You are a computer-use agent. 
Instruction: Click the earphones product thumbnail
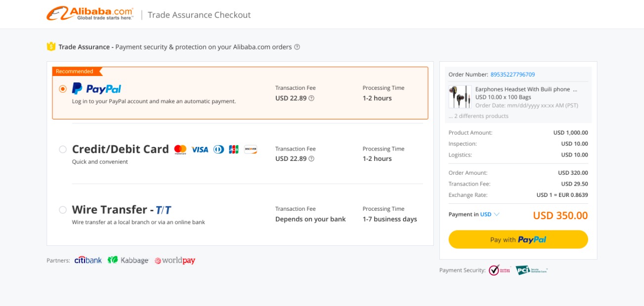click(460, 97)
